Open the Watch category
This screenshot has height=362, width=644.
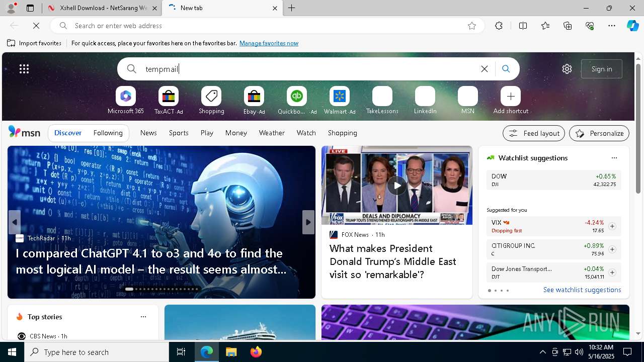306,133
